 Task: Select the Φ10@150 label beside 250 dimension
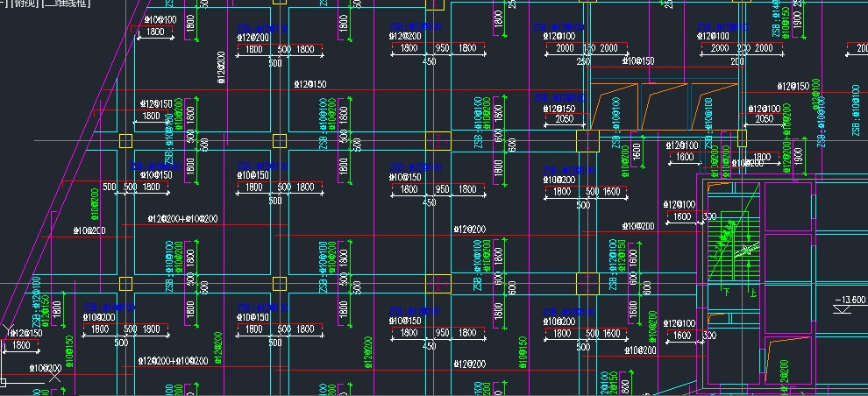click(x=638, y=60)
